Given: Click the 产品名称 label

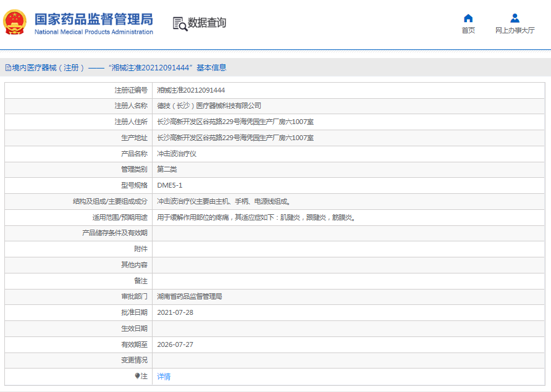Looking at the screenshot, I should pyautogui.click(x=134, y=154).
